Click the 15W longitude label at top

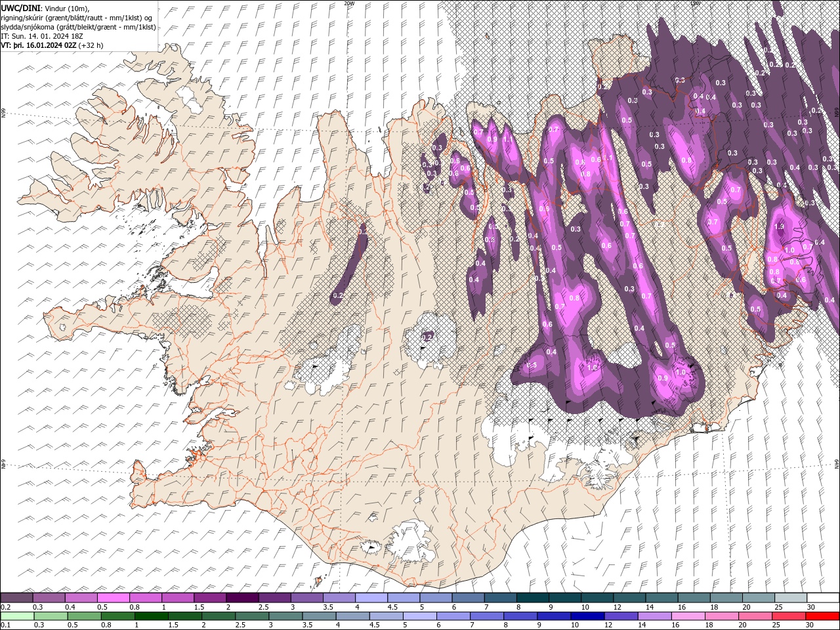coord(695,3)
